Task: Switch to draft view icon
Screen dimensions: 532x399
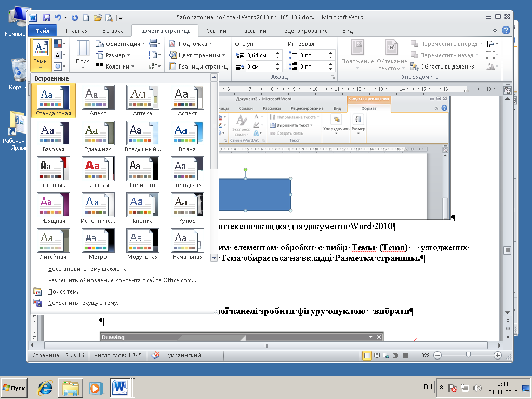Action: 405,355
